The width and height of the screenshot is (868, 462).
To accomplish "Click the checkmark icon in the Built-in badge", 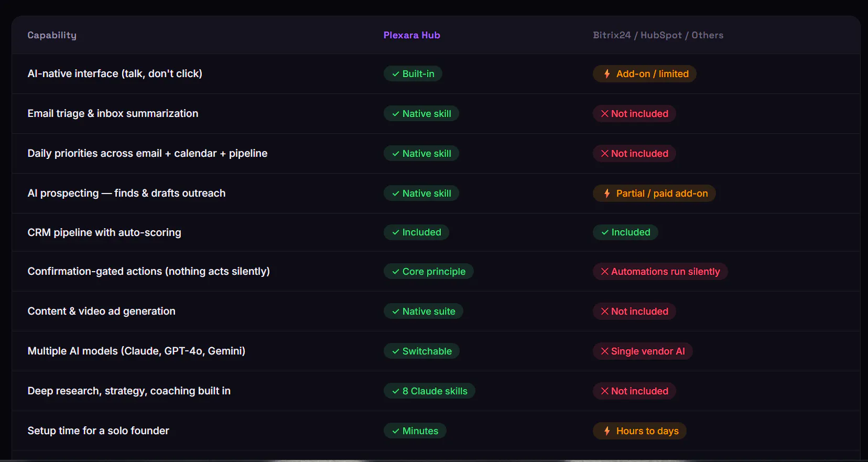I will (396, 74).
